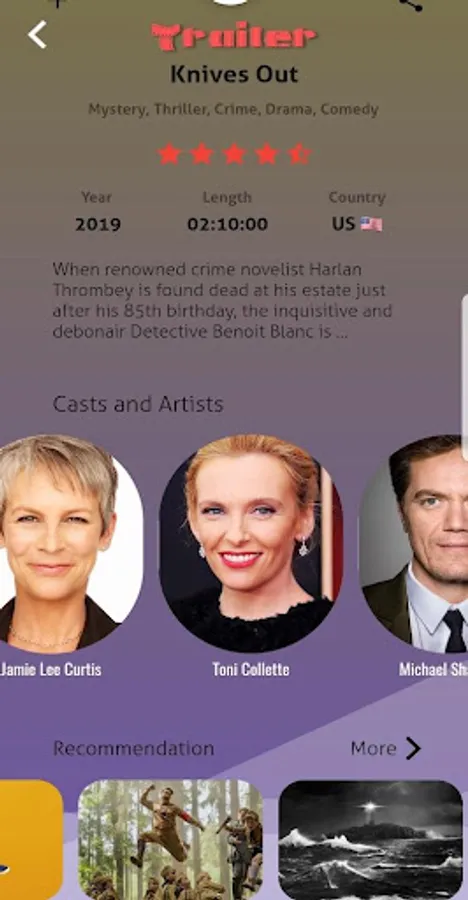This screenshot has width=468, height=900.
Task: Click the Knives Out movie title
Action: coord(234,74)
